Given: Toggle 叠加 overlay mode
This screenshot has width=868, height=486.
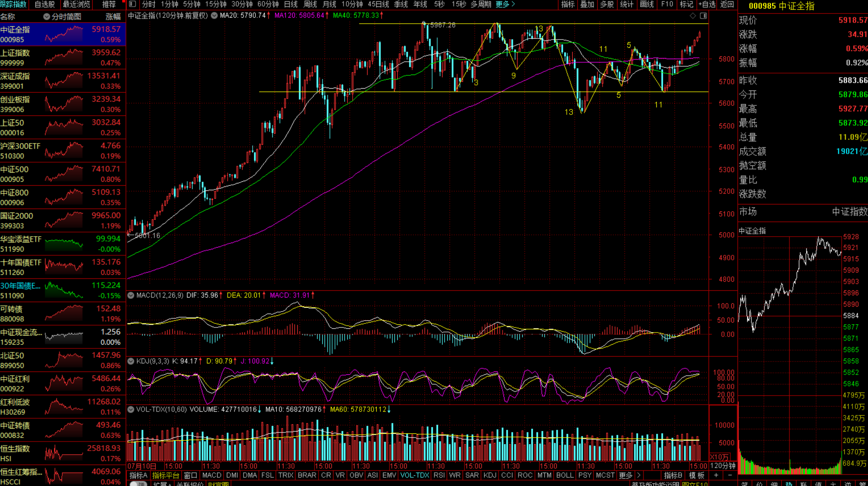Looking at the screenshot, I should click(587, 4).
